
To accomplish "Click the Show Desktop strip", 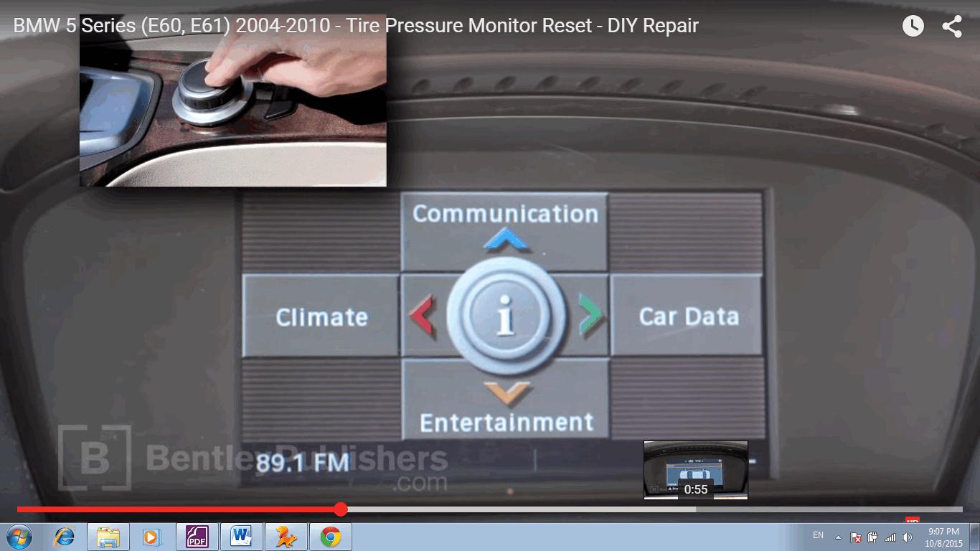I will [x=975, y=537].
